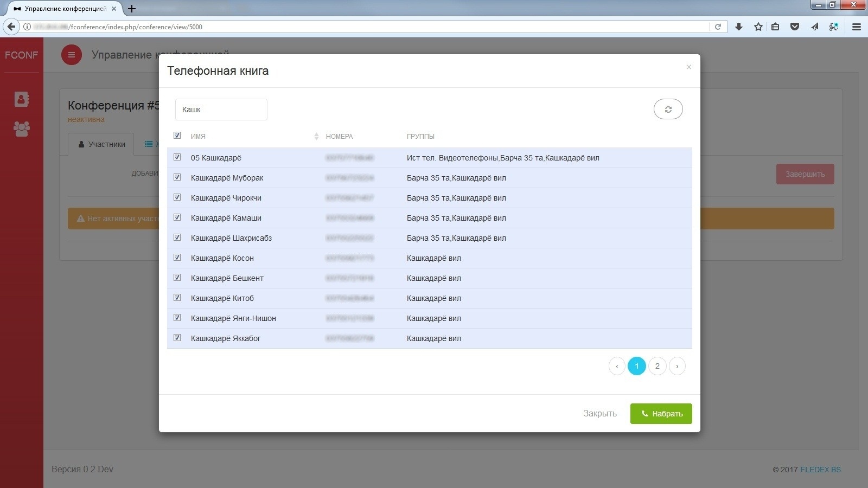868x488 pixels.
Task: Select the Кашкадарё Янги-Нишон name
Action: pyautogui.click(x=233, y=318)
